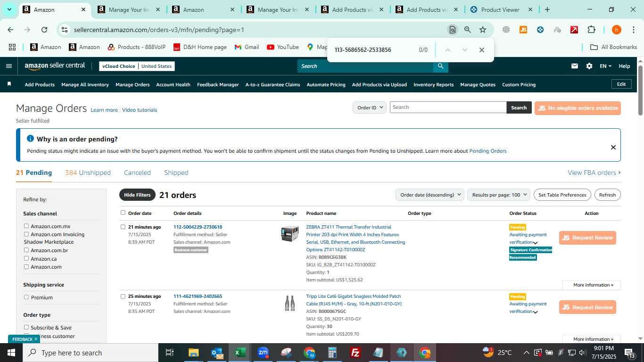The height and width of the screenshot is (362, 644).
Task: Open the Order ID search type dropdown
Action: click(x=370, y=107)
